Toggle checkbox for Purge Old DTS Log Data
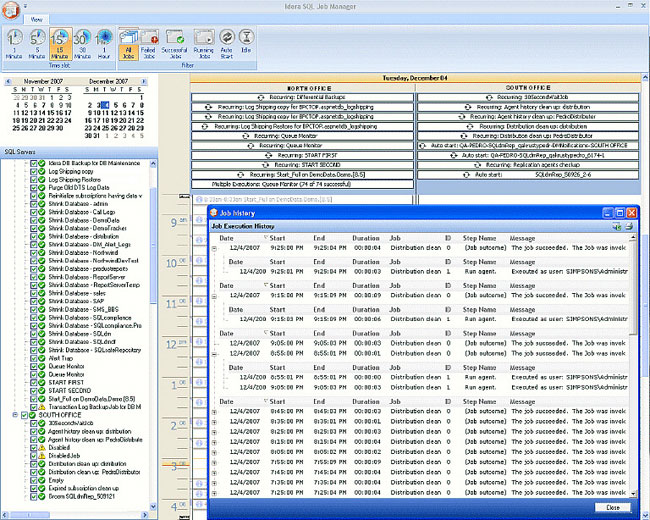This screenshot has width=650, height=520. [x=34, y=188]
